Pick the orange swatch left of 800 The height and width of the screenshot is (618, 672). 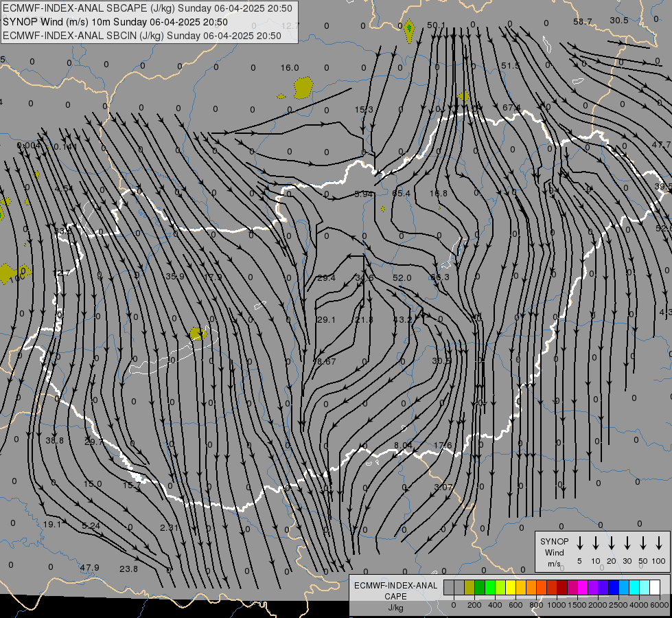coord(531,588)
